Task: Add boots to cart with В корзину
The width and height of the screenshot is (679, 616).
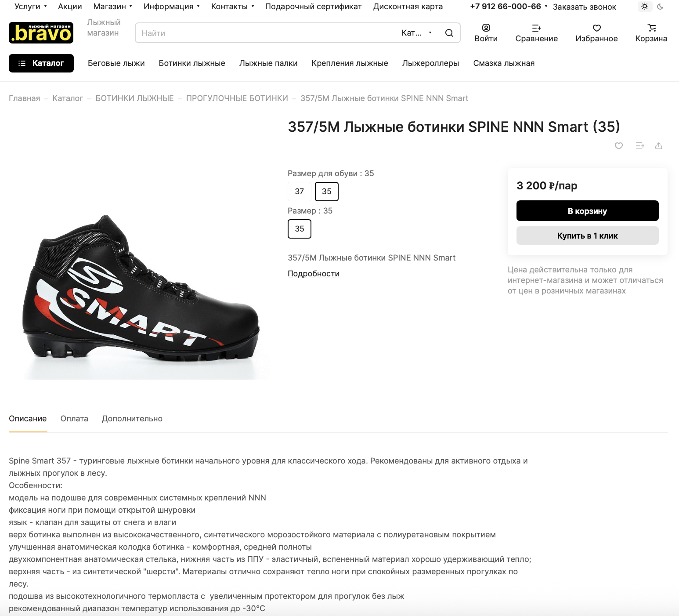Action: [587, 211]
